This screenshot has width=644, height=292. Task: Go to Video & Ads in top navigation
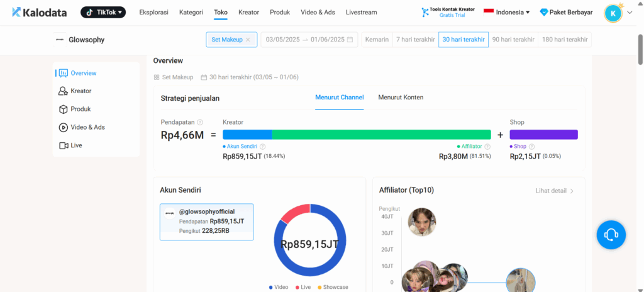318,13
